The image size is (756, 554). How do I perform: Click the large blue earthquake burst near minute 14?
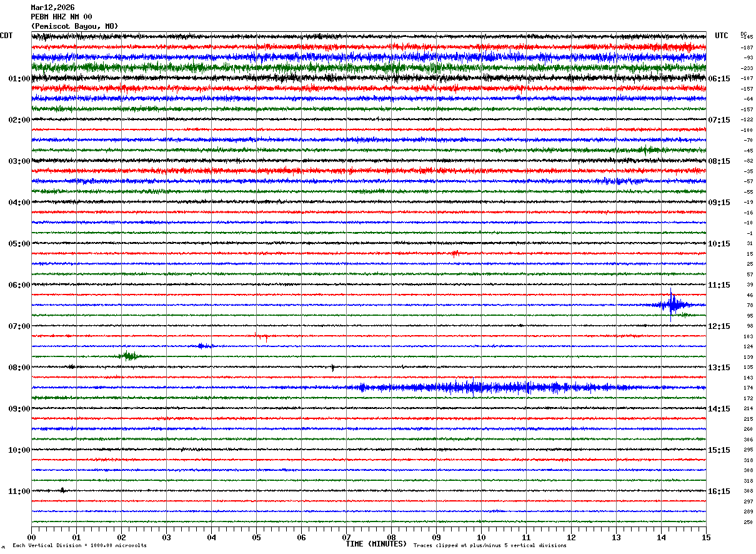[x=672, y=305]
